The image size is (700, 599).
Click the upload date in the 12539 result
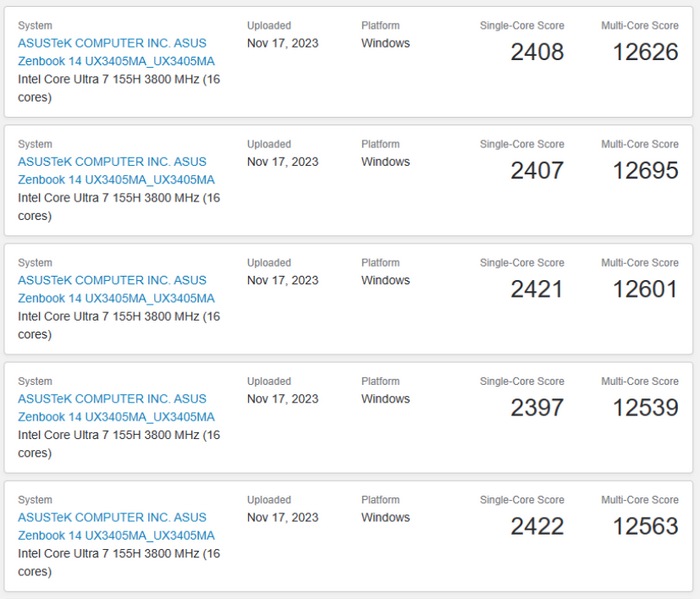point(282,399)
